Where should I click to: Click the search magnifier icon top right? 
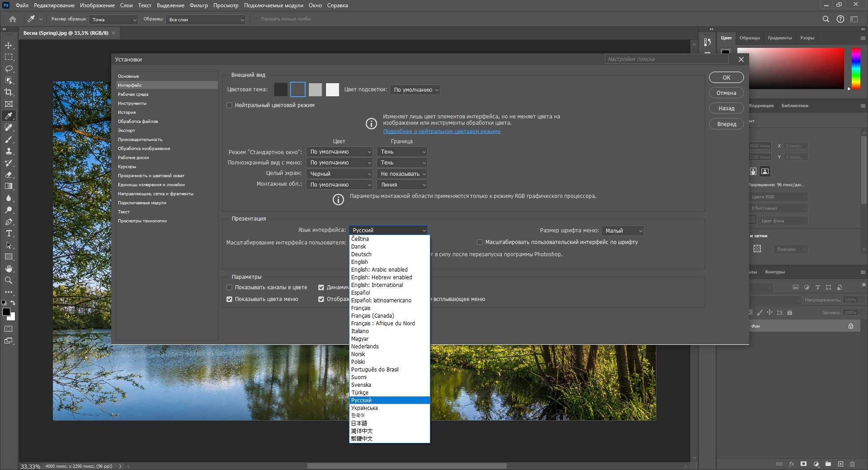[x=826, y=19]
